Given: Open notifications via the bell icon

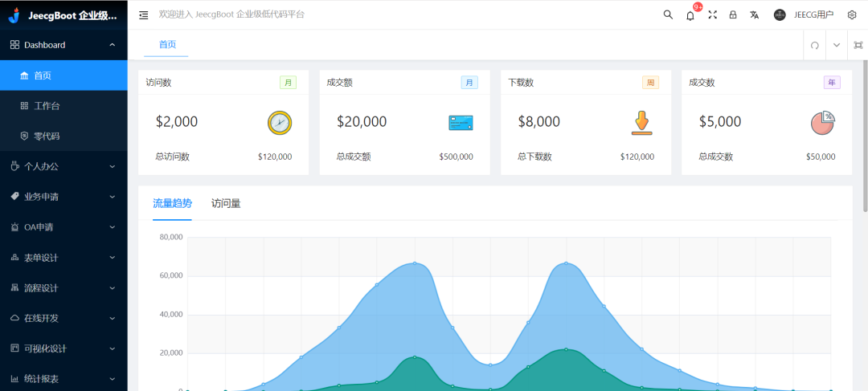Looking at the screenshot, I should 690,15.
